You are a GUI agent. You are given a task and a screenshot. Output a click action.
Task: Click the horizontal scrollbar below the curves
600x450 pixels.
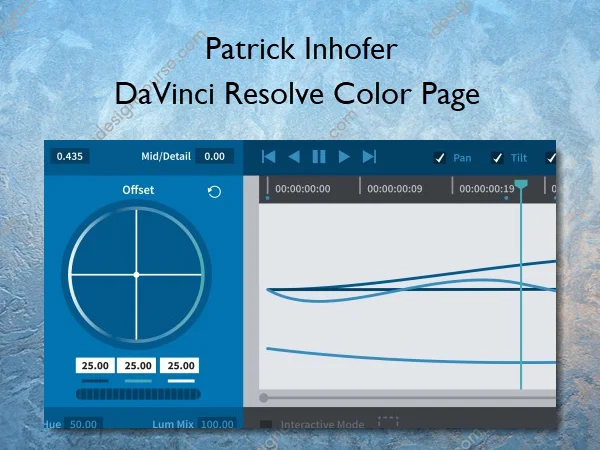point(400,398)
